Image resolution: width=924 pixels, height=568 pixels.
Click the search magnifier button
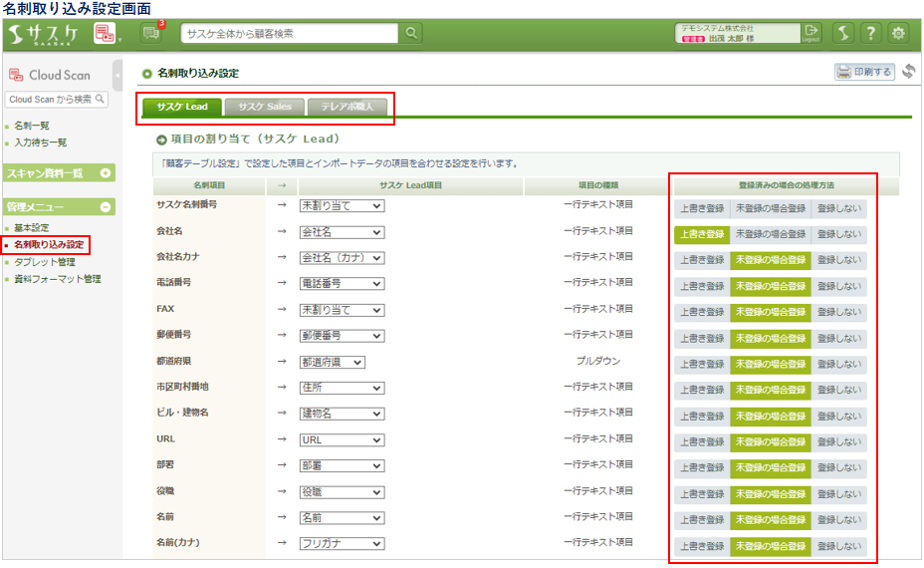(x=411, y=33)
